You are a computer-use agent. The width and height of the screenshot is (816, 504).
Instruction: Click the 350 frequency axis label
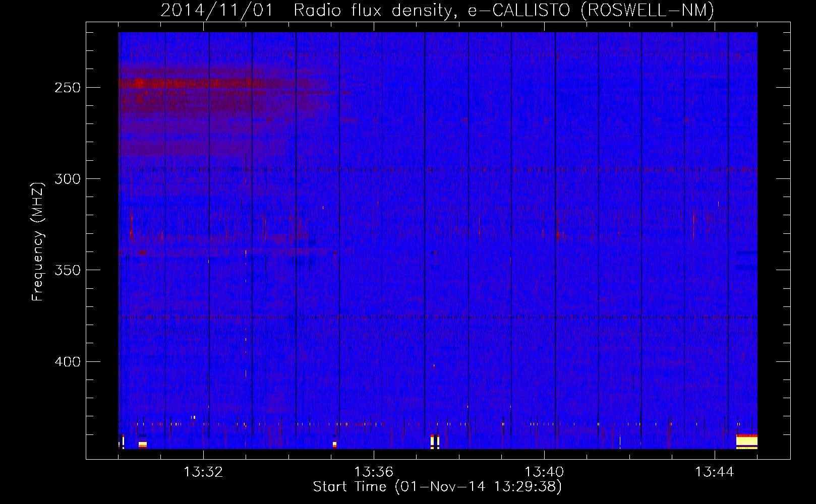68,270
